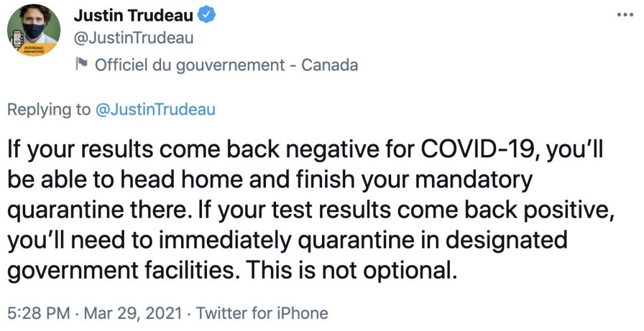
Task: Open the 5:28 PM timestamp
Action: point(38,313)
